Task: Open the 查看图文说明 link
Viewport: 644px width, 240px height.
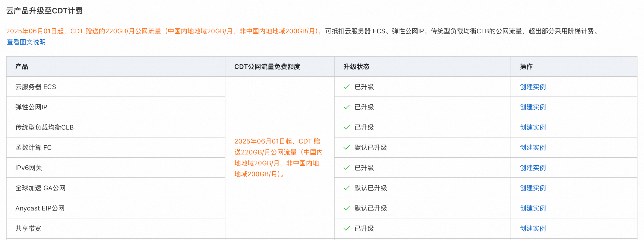Action: pos(26,42)
